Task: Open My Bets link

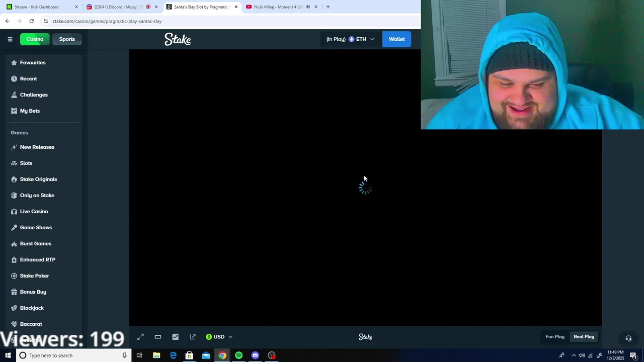Action: (30, 111)
